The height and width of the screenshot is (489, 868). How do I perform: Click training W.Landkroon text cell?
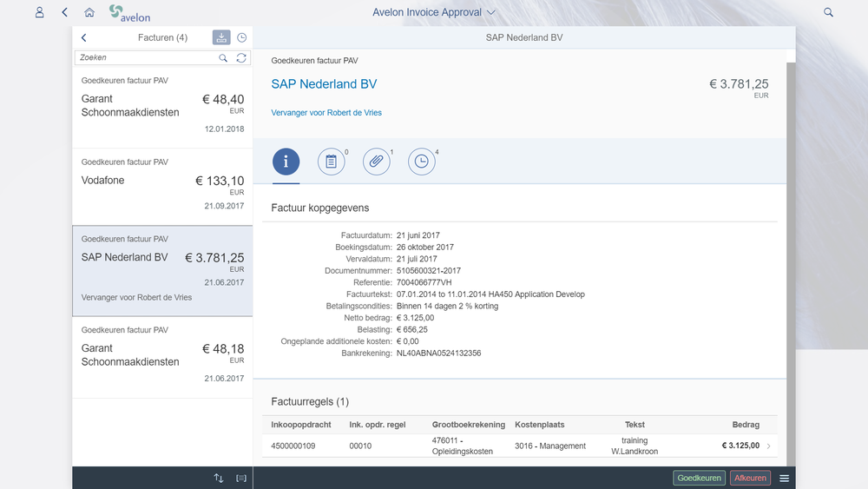pyautogui.click(x=635, y=446)
